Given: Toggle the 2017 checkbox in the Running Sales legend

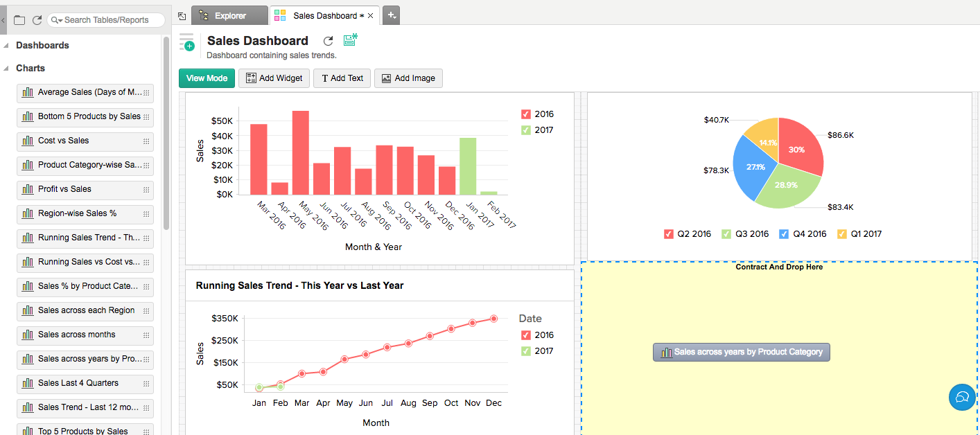Looking at the screenshot, I should pyautogui.click(x=525, y=351).
